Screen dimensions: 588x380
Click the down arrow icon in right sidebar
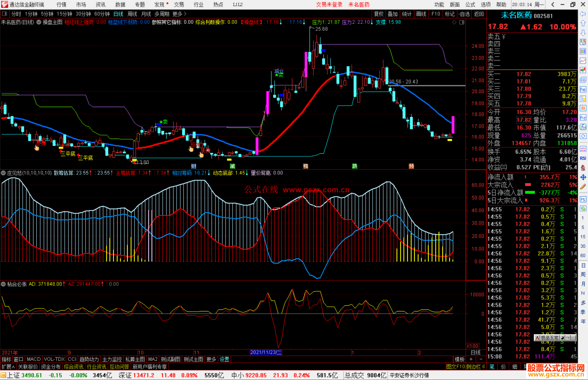coord(583,33)
